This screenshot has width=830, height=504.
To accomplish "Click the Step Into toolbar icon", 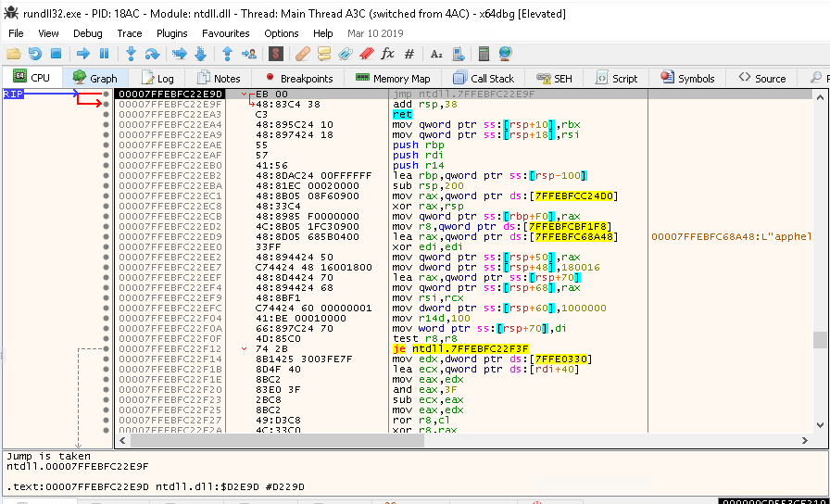I will (132, 54).
